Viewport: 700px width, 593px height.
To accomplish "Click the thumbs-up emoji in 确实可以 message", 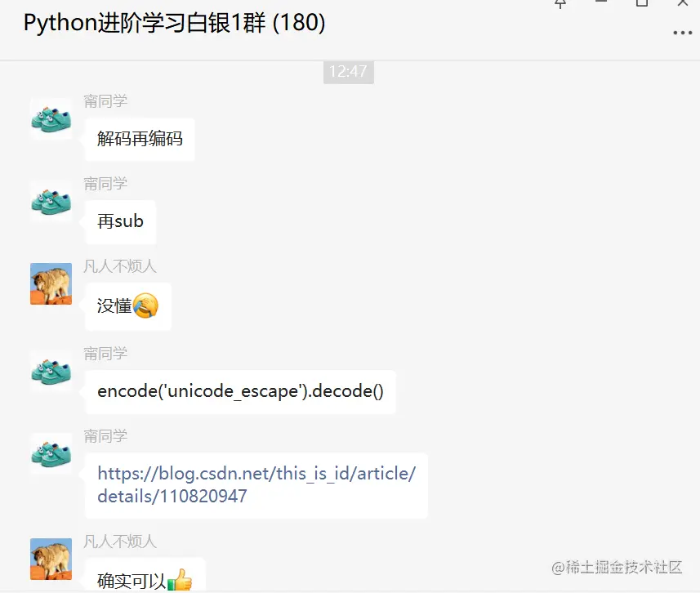I will pos(180,580).
